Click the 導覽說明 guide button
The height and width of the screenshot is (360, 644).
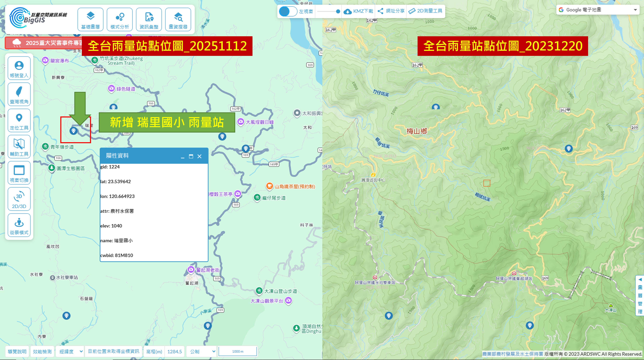click(x=17, y=352)
